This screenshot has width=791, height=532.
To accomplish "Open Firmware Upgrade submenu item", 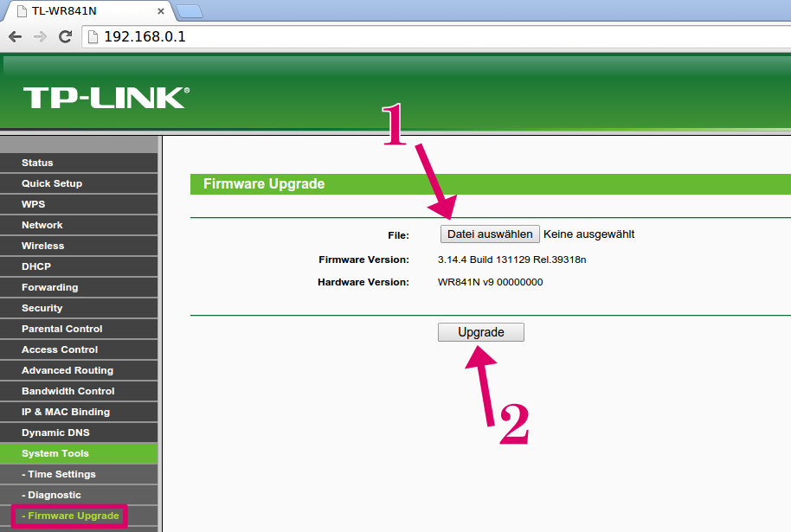I will (x=69, y=516).
